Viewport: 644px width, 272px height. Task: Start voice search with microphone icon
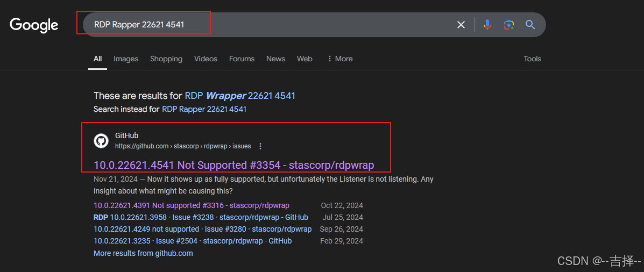[x=487, y=25]
